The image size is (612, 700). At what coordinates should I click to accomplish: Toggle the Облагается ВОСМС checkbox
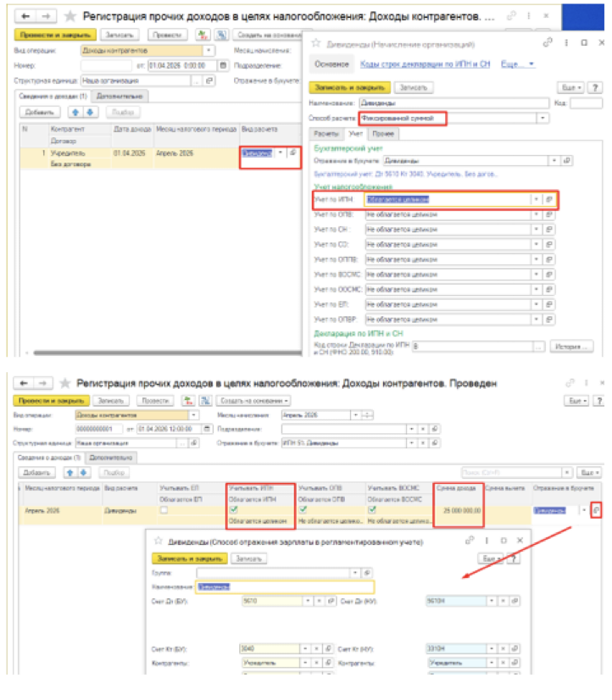372,508
